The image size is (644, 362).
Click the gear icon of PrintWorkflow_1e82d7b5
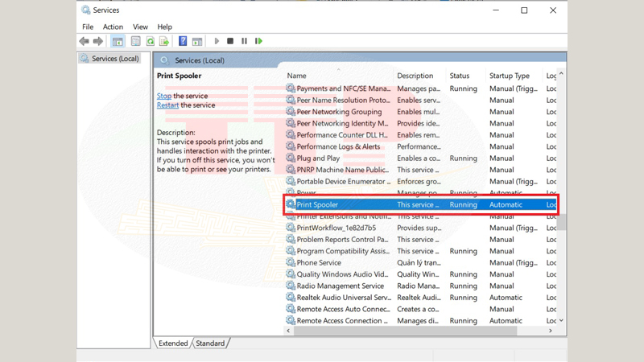click(x=291, y=227)
